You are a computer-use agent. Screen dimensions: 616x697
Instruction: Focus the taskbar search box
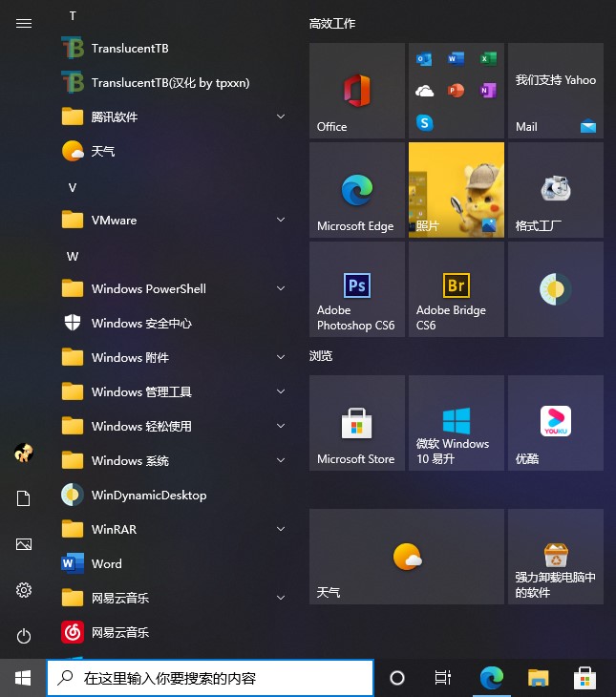click(210, 678)
